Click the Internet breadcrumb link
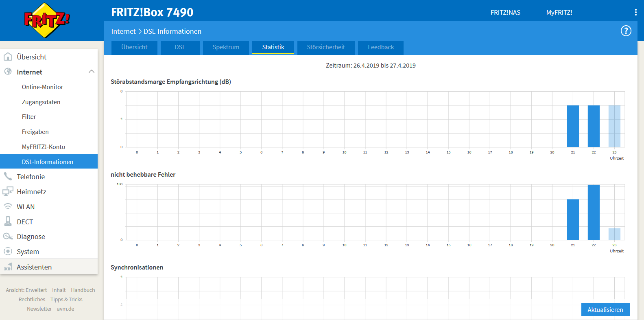 [x=123, y=31]
